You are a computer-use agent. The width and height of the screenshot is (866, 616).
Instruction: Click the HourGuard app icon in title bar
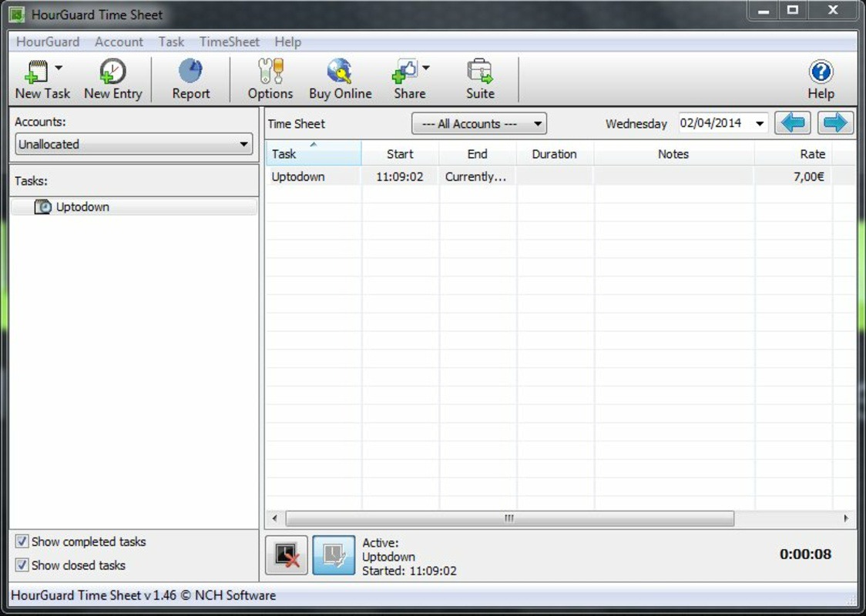click(17, 15)
